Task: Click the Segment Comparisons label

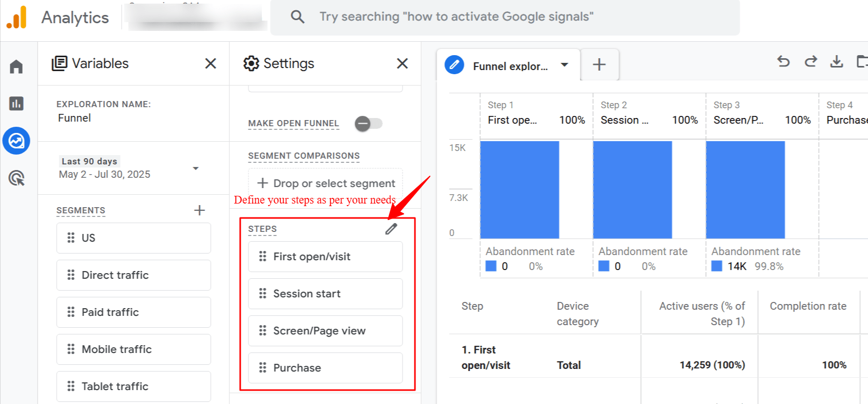Action: [304, 156]
